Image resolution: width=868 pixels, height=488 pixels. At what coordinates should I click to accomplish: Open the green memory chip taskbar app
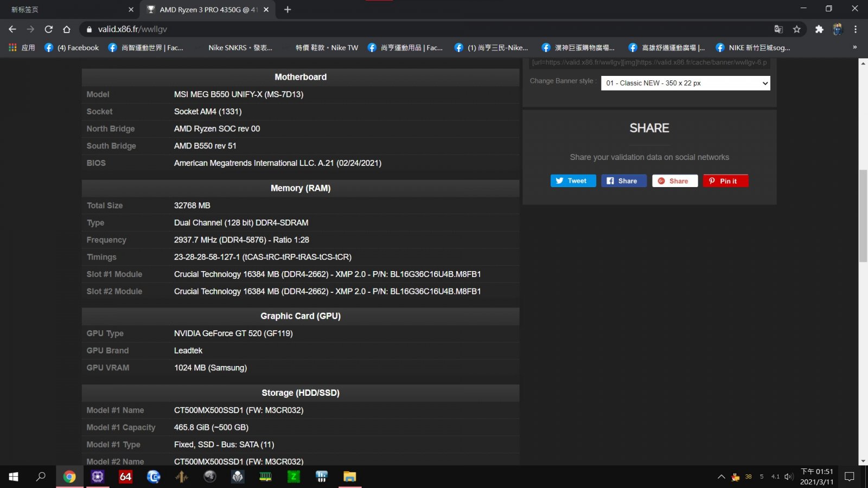pyautogui.click(x=266, y=477)
